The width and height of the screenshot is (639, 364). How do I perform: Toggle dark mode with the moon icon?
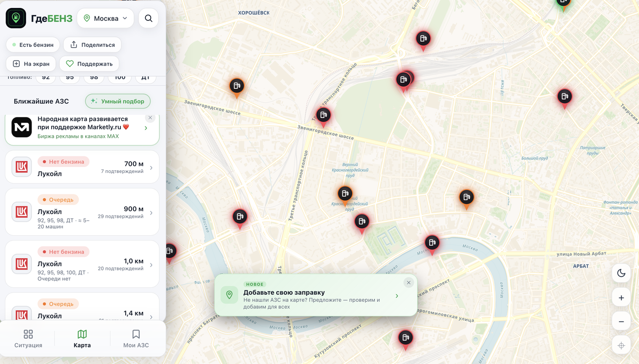[x=621, y=274]
